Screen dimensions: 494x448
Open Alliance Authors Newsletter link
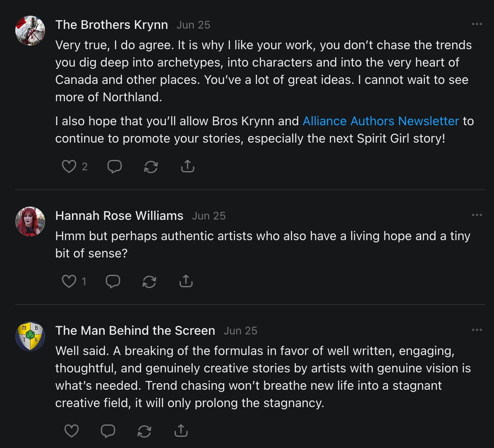tap(381, 121)
